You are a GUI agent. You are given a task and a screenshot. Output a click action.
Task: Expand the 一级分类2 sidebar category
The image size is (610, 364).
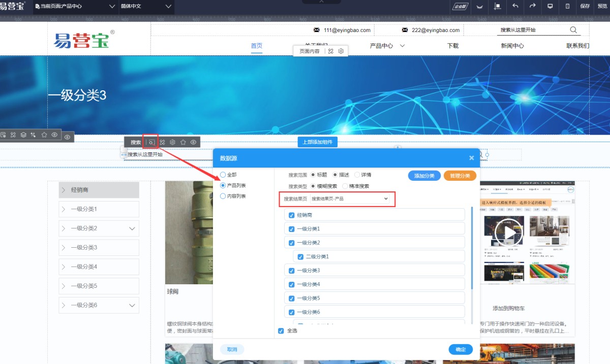tap(132, 228)
